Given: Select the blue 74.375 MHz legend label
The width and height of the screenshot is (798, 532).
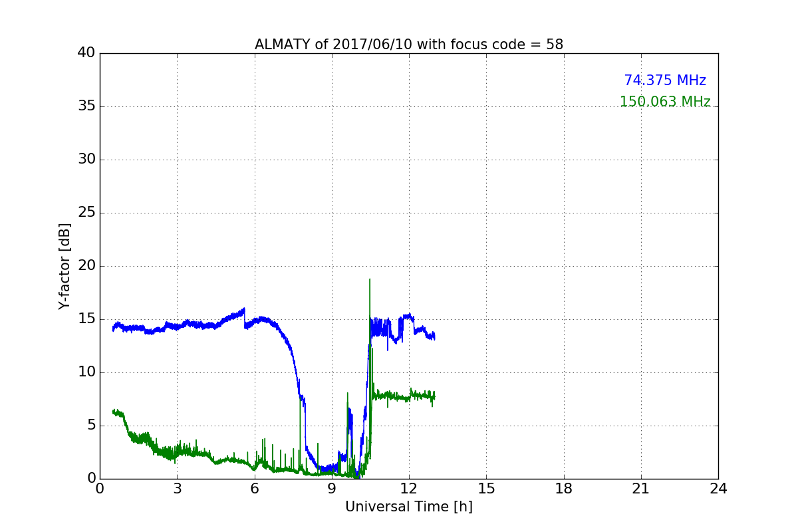Looking at the screenshot, I should click(665, 80).
